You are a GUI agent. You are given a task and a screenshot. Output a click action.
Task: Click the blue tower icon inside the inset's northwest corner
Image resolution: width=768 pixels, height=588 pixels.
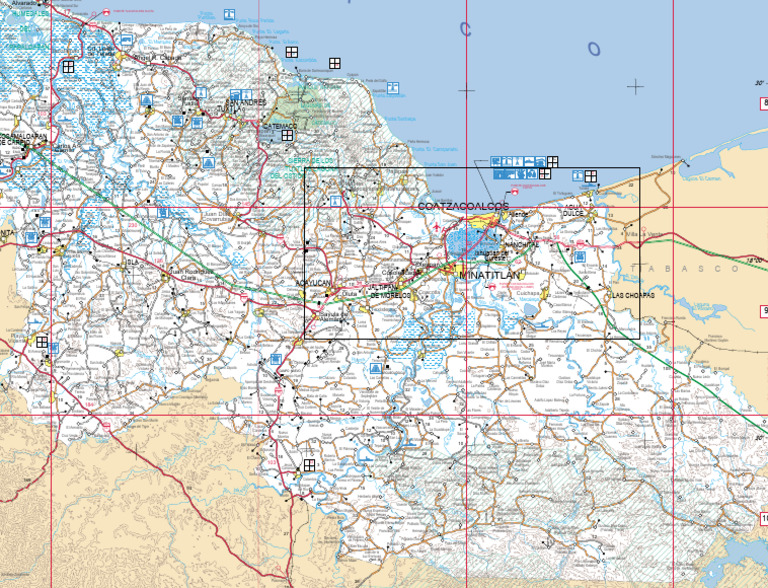[x=336, y=201]
